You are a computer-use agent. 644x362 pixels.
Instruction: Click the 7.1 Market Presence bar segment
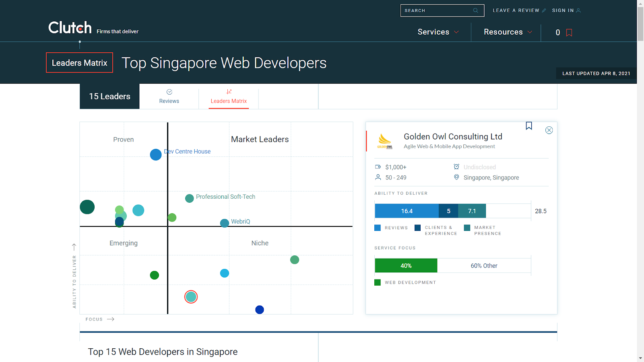pos(472,211)
